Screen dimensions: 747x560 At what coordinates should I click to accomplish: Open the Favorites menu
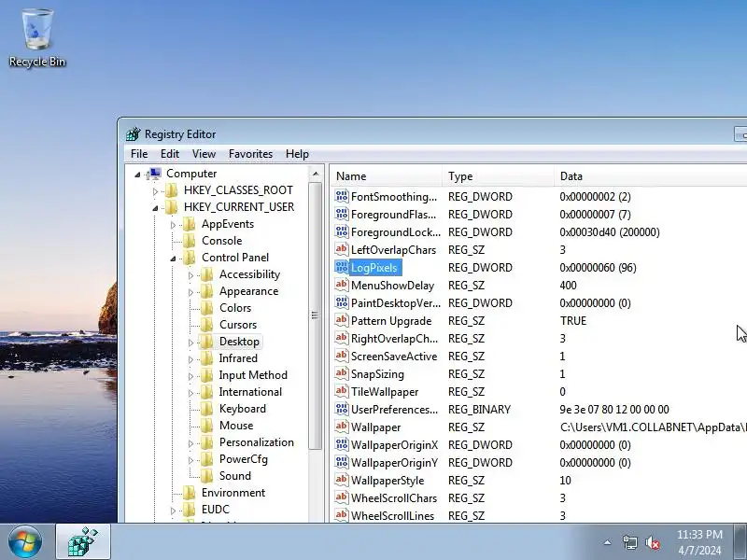point(250,154)
